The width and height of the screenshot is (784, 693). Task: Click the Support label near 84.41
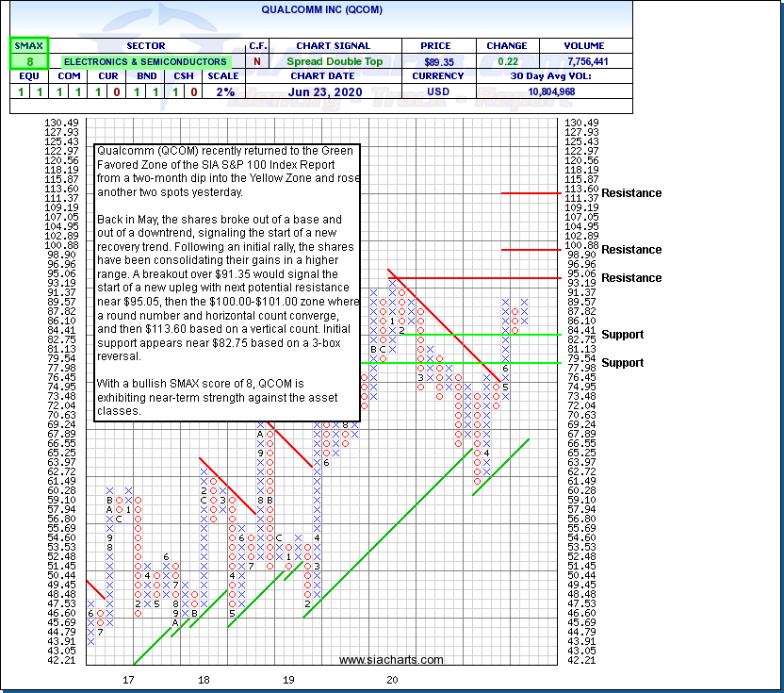click(x=623, y=335)
